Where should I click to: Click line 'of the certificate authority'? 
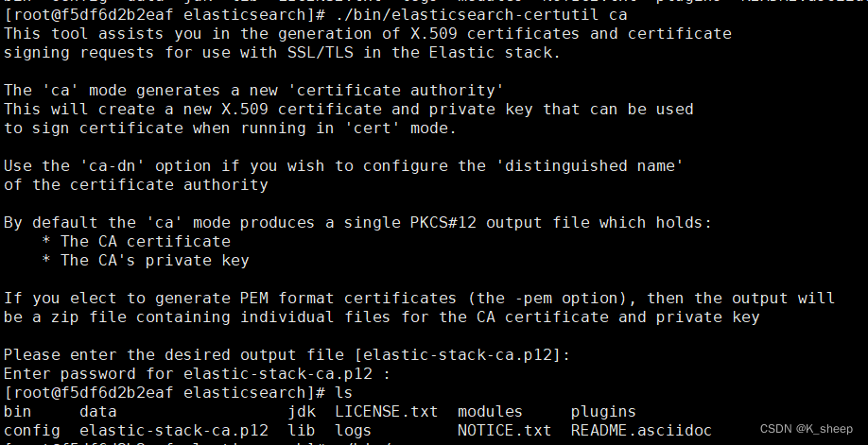click(x=136, y=185)
